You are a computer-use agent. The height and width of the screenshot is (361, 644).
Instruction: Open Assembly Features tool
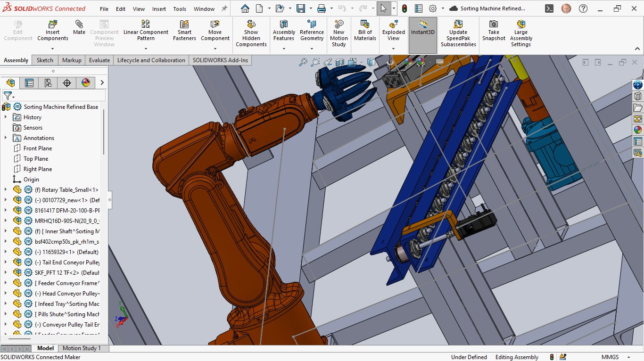(284, 31)
